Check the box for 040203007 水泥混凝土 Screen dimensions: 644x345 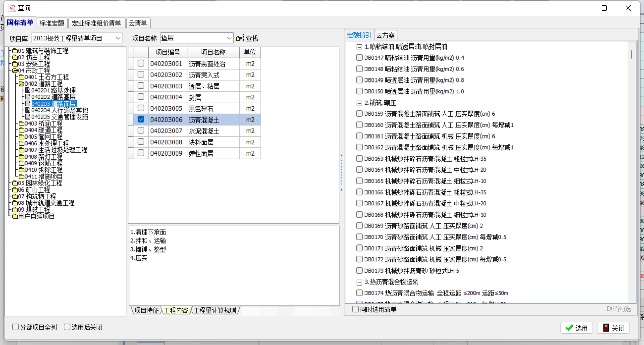click(141, 130)
